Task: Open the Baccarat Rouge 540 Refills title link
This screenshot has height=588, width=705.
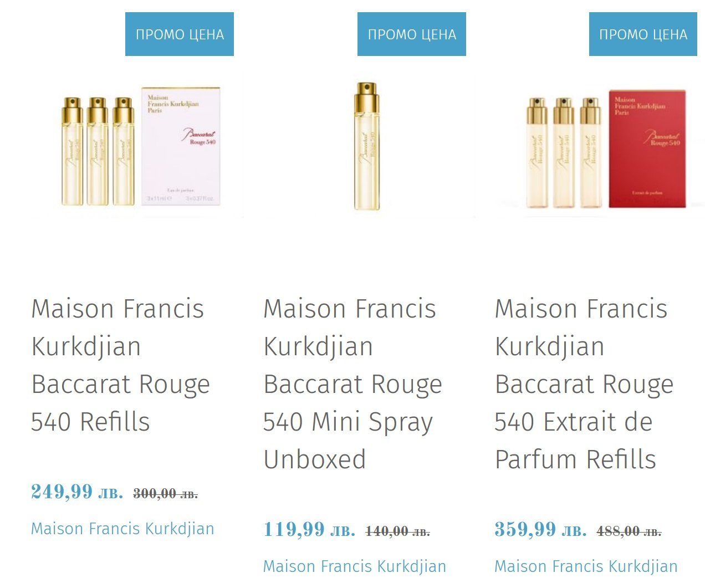Action: pyautogui.click(x=120, y=365)
